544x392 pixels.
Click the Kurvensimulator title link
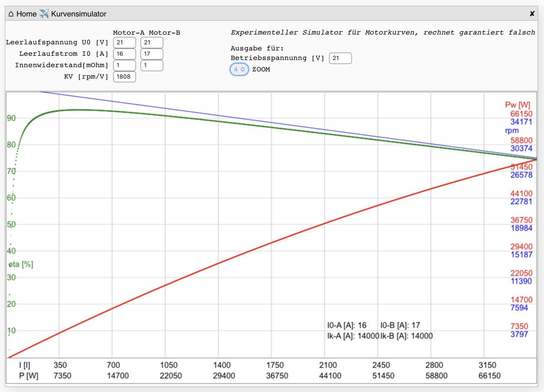pyautogui.click(x=78, y=14)
